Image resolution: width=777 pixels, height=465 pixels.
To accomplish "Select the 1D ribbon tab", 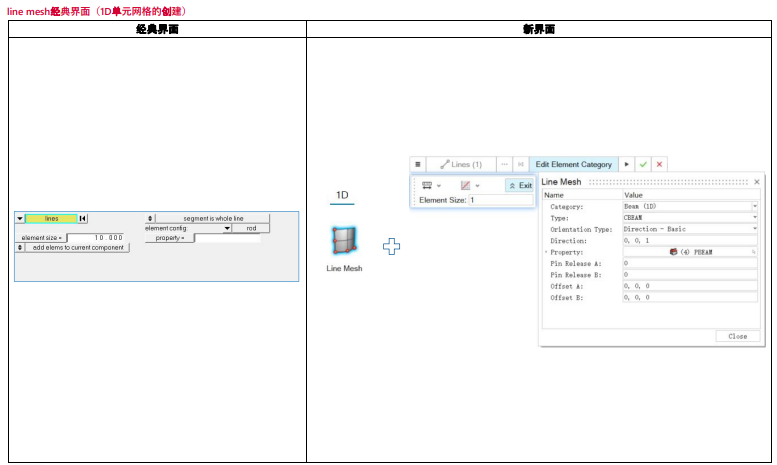I will click(342, 195).
